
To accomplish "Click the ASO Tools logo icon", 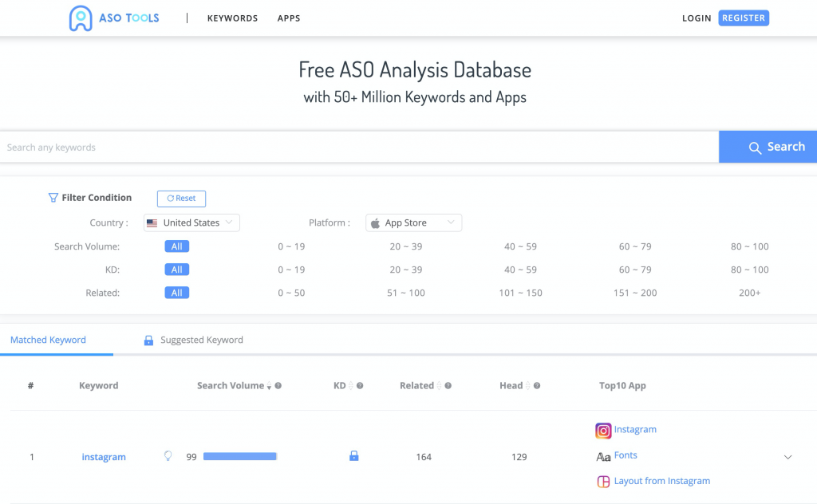I will [81, 18].
